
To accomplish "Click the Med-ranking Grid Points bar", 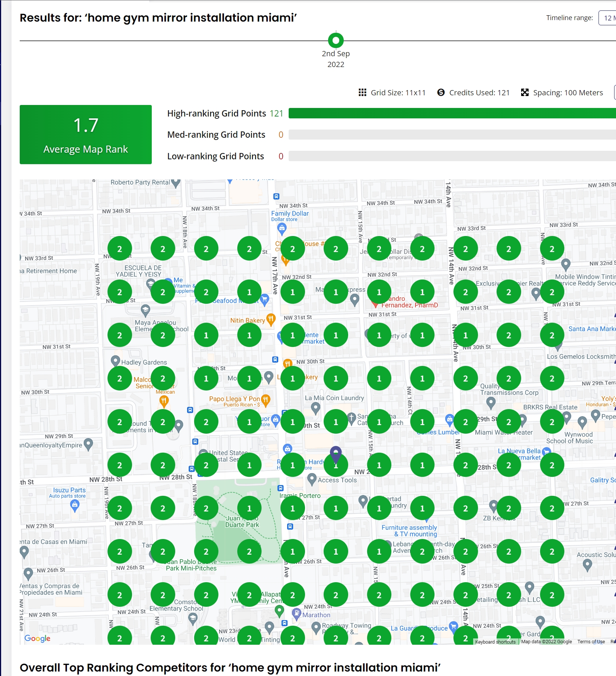I will (452, 134).
